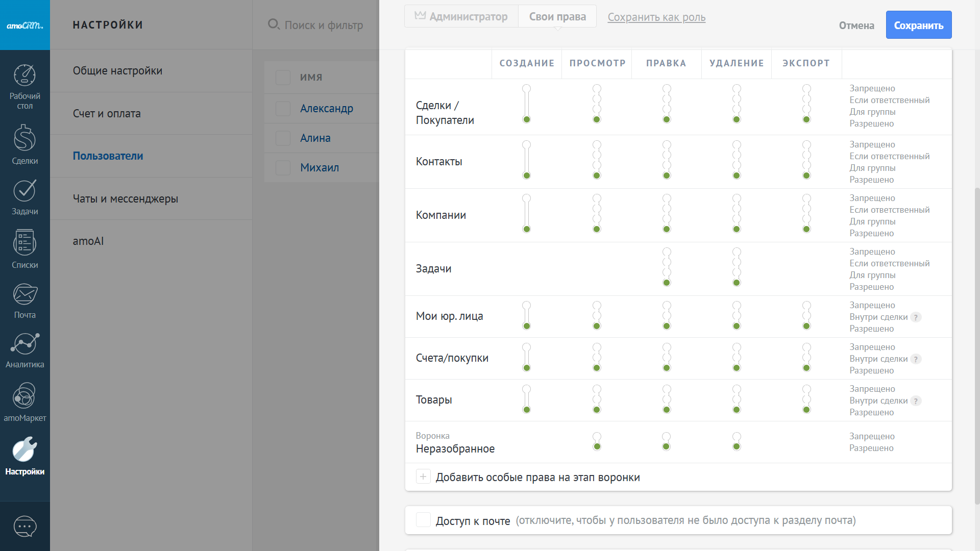Open the Рабочий стол dashboard icon
The image size is (980, 551).
coord(24,76)
